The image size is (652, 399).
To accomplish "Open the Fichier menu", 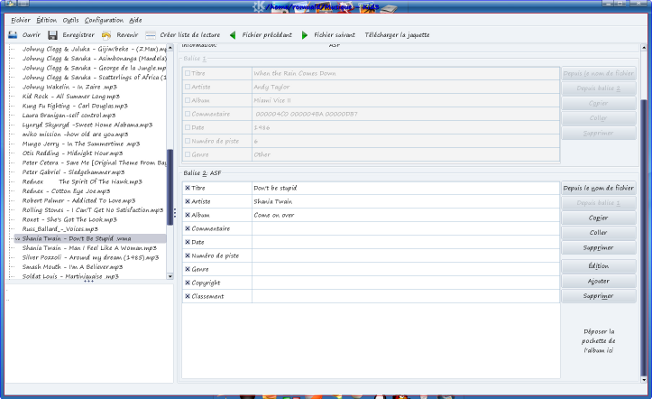I will pos(21,20).
